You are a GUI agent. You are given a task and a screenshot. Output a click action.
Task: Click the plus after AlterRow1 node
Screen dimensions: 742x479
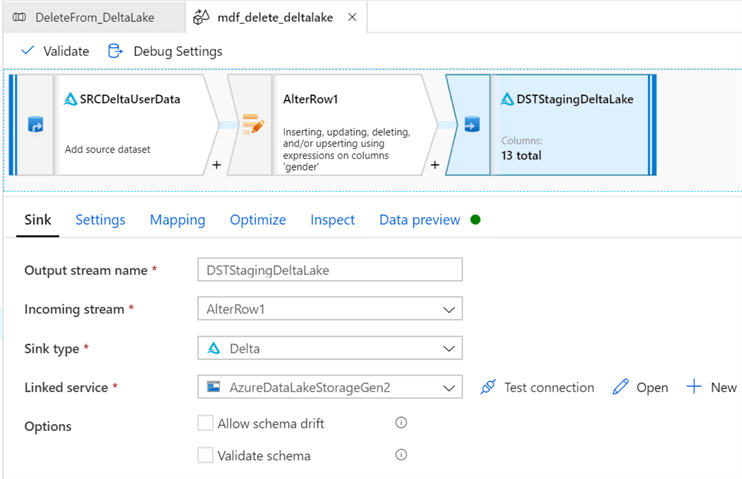point(435,165)
